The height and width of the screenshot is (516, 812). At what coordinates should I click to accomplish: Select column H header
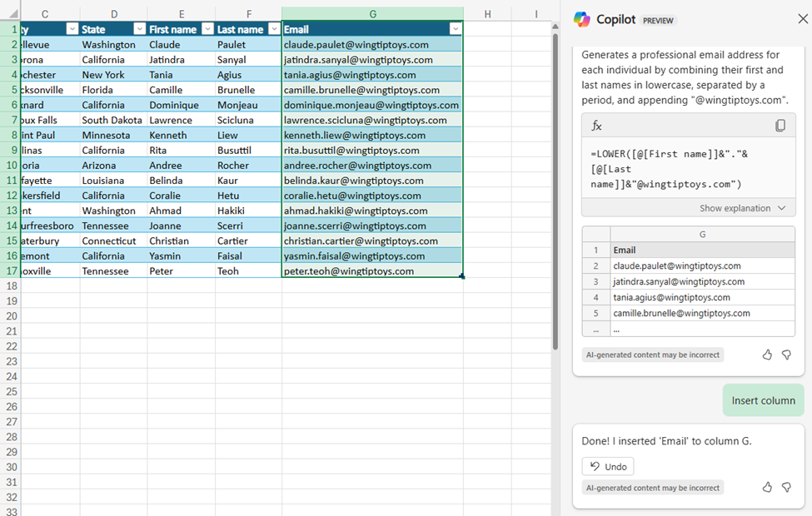point(487,14)
